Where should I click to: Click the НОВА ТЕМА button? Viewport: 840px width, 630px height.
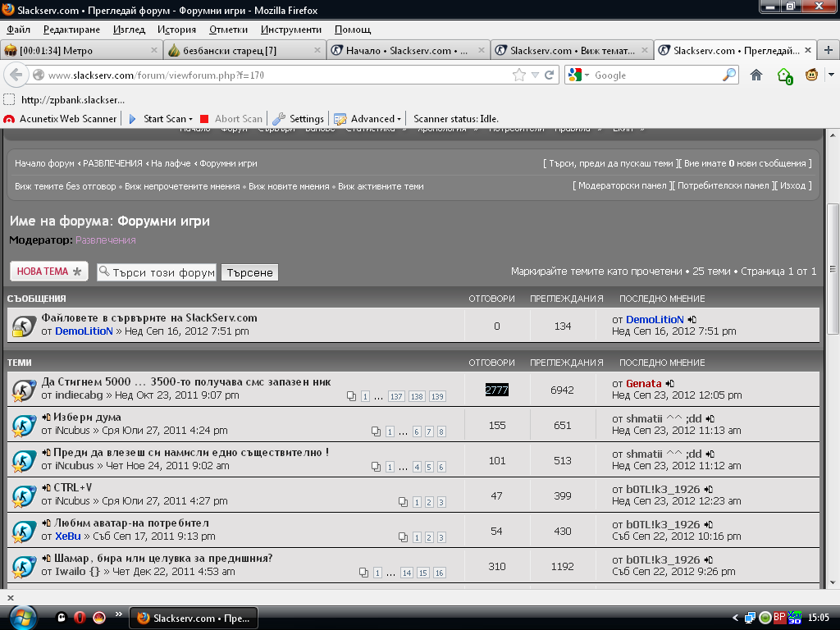pyautogui.click(x=49, y=272)
